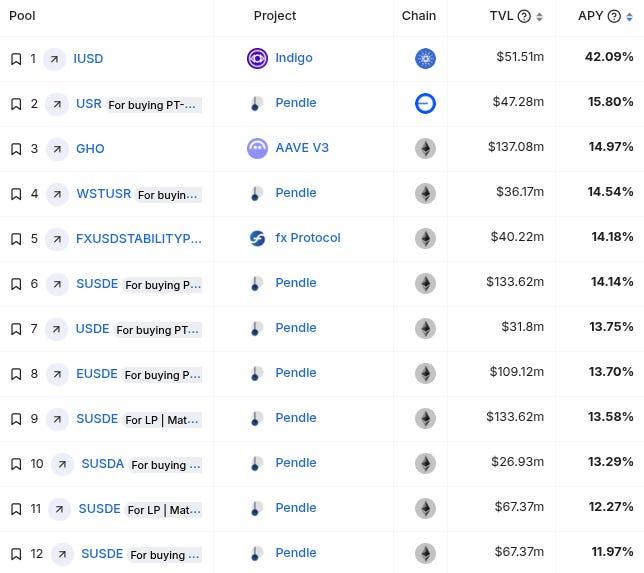Show the APY help tooltip icon

tap(614, 16)
